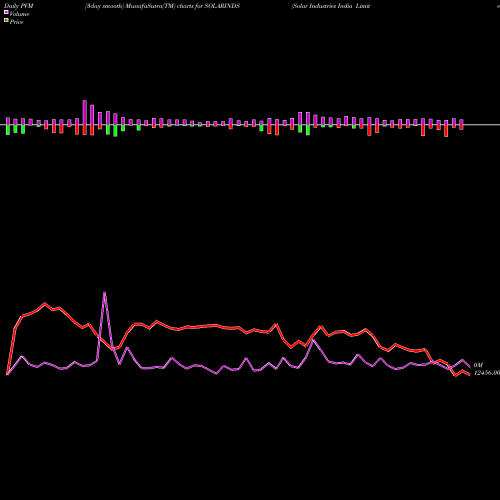Click the tallest magenta volume bar
Viewport: 500px width, 500px height.
(x=85, y=113)
